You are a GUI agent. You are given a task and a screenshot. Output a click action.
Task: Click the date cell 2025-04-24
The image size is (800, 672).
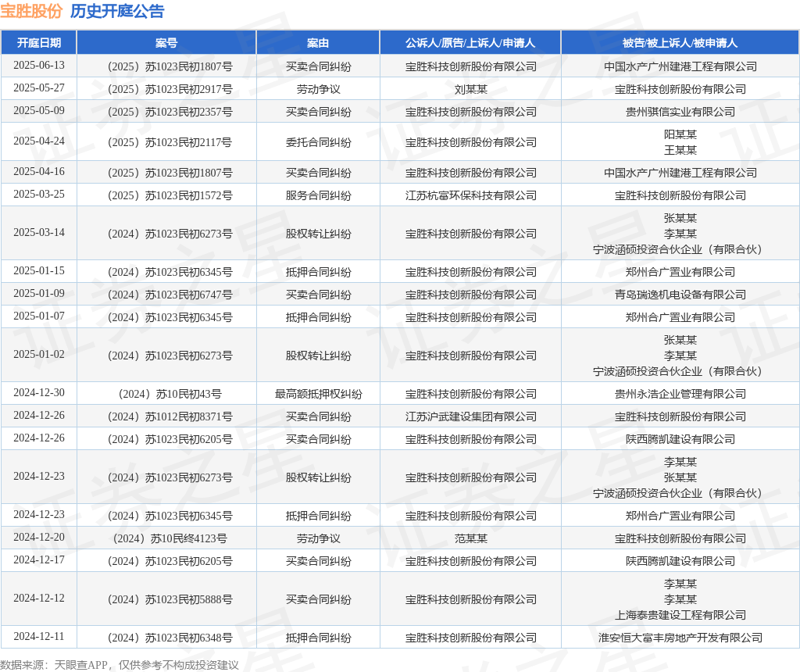(39, 141)
